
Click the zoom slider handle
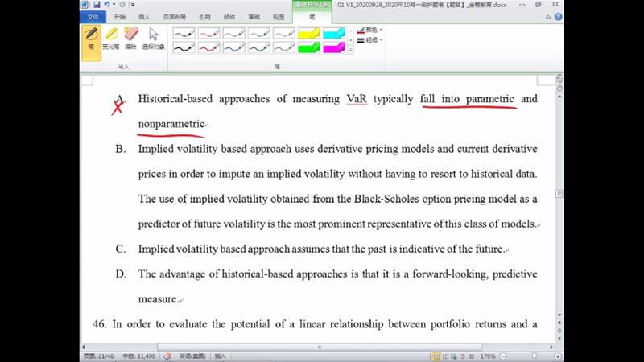pyautogui.click(x=534, y=356)
